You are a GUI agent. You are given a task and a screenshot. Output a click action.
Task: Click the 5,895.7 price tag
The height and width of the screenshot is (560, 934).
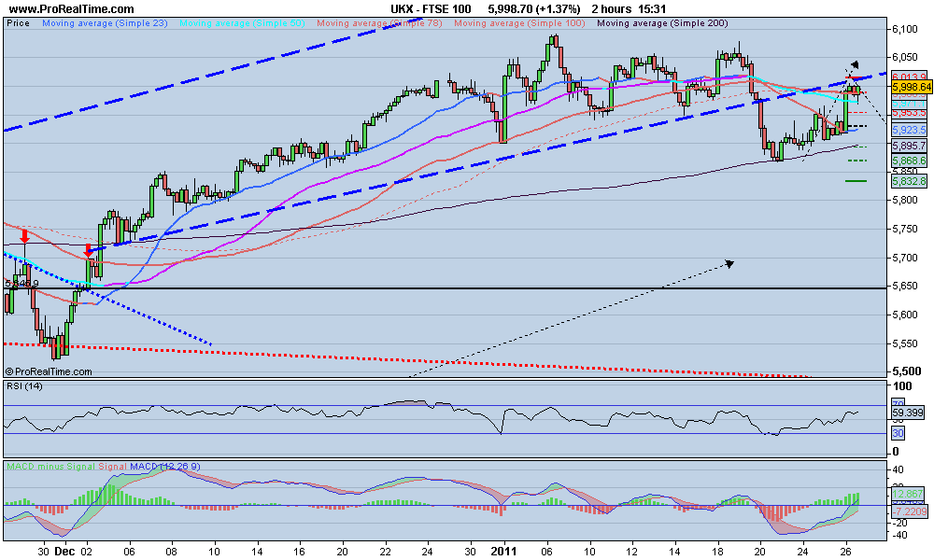909,146
